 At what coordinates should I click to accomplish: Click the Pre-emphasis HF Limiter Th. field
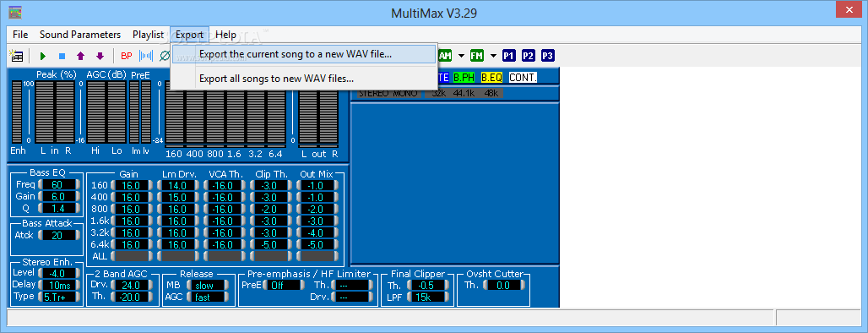351,286
